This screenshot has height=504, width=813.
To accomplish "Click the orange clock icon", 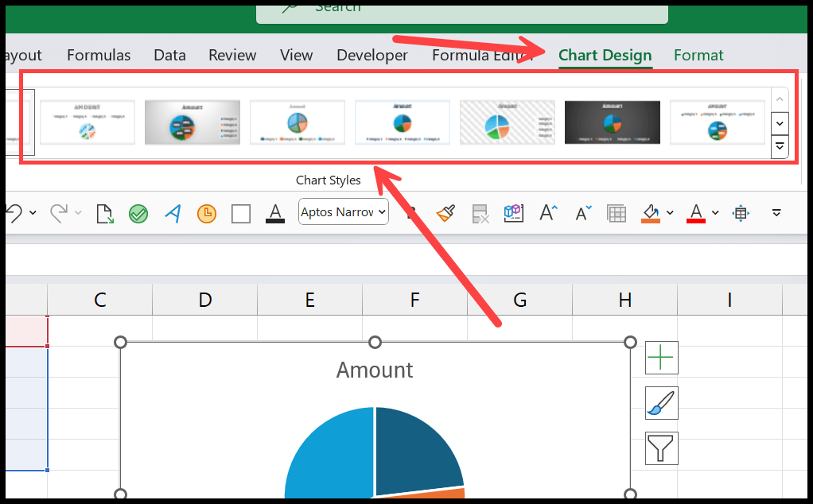I will pos(207,213).
